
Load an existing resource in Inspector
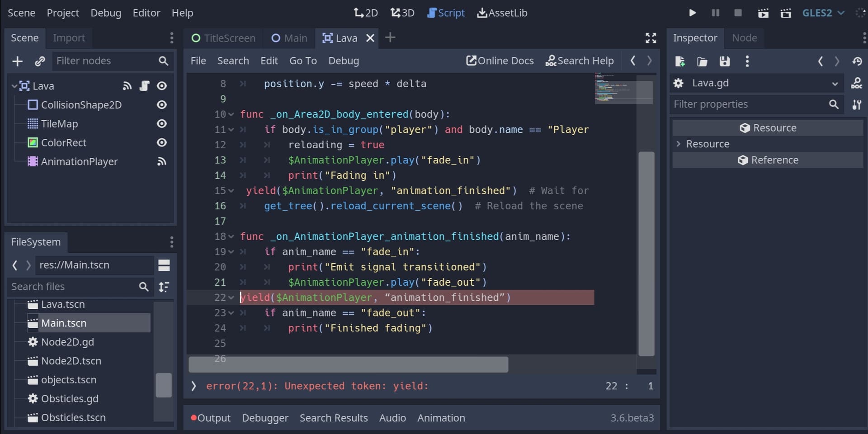[x=702, y=61]
